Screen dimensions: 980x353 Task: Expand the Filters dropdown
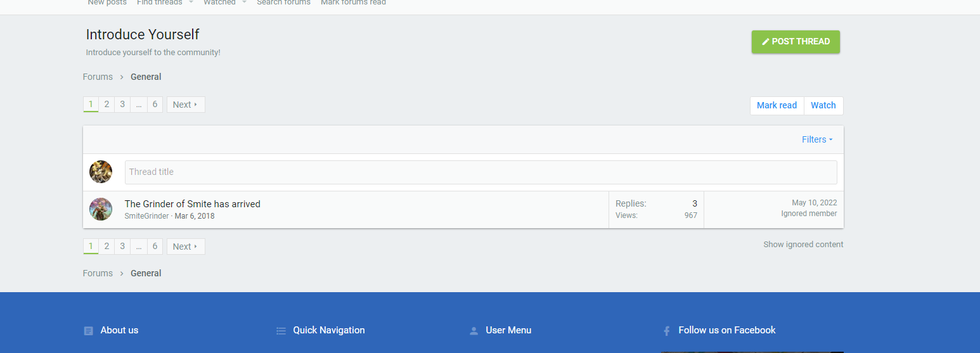tap(817, 139)
